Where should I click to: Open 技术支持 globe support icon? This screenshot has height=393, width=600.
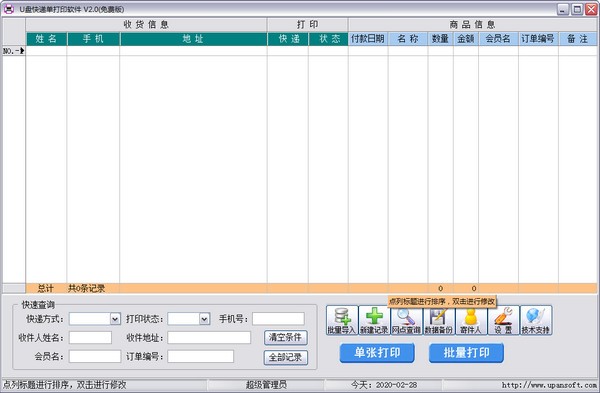[536, 320]
